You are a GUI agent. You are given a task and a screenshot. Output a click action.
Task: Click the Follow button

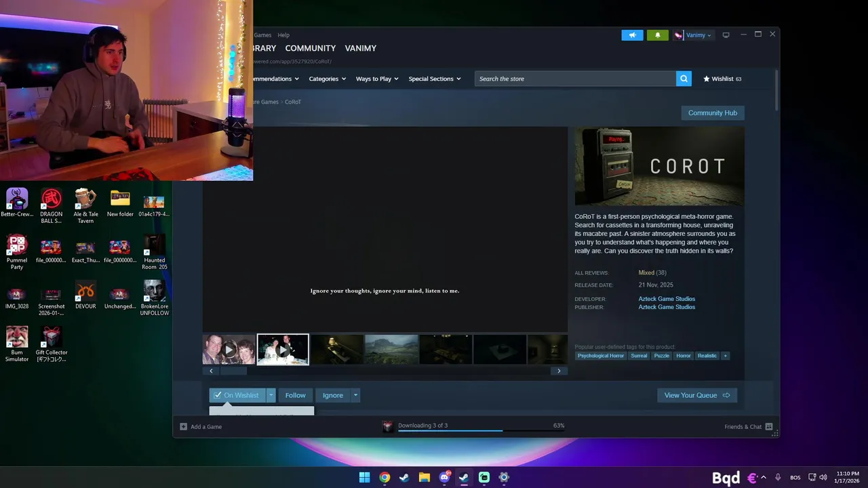[295, 395]
